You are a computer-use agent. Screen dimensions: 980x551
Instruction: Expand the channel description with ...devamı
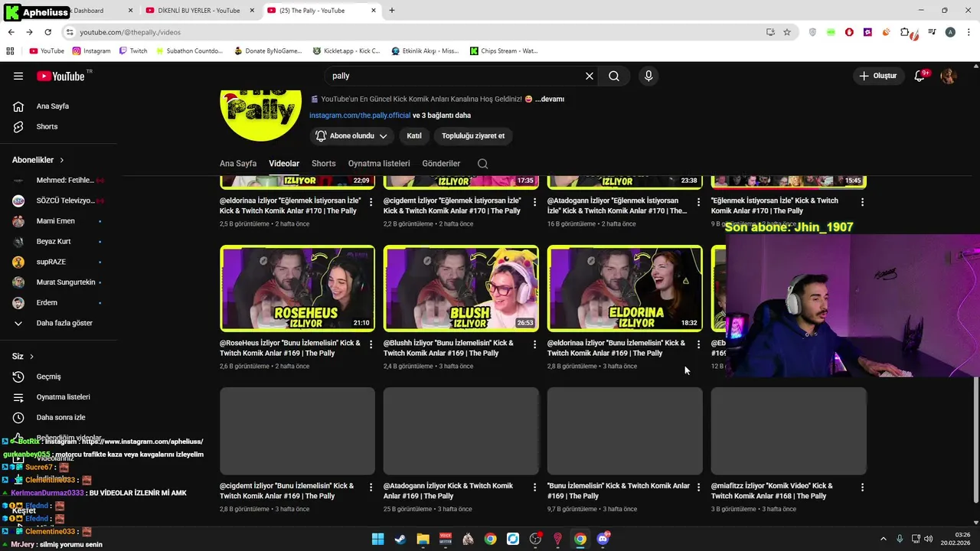coord(550,99)
